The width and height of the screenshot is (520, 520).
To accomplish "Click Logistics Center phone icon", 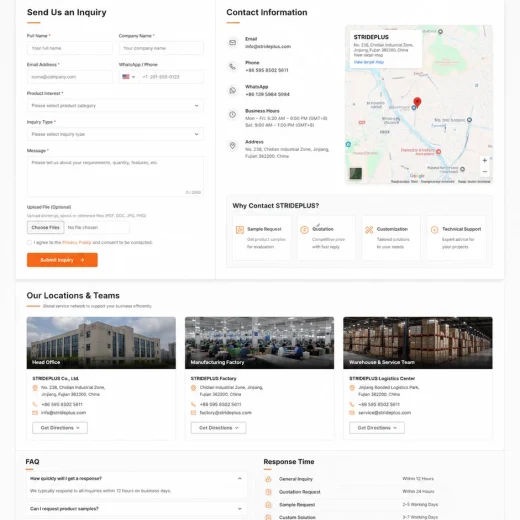I will click(352, 404).
